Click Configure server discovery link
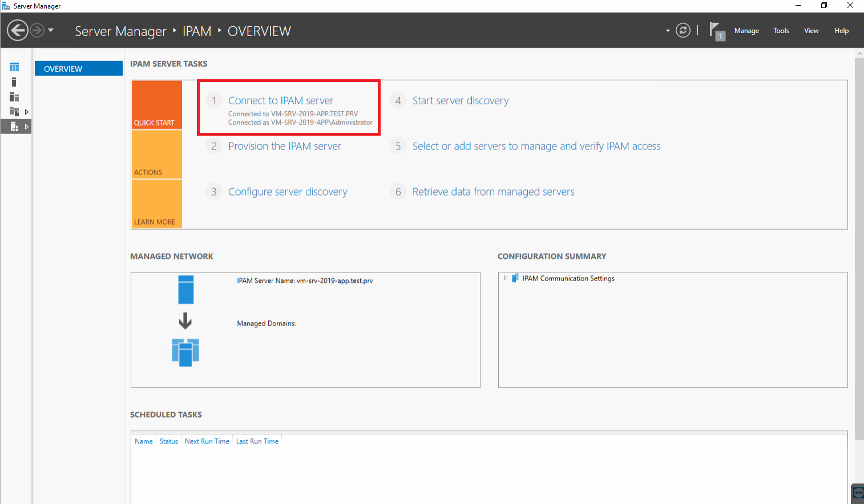This screenshot has width=864, height=504. tap(288, 192)
